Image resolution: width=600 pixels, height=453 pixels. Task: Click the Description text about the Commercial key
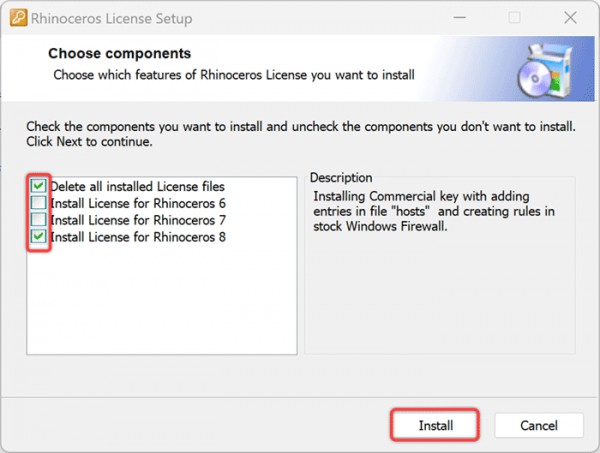(435, 213)
